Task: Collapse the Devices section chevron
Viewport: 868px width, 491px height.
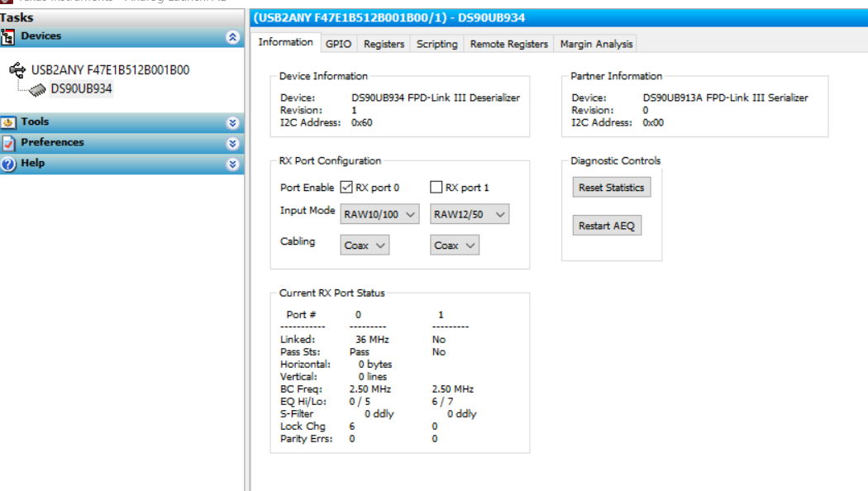Action: coord(232,37)
